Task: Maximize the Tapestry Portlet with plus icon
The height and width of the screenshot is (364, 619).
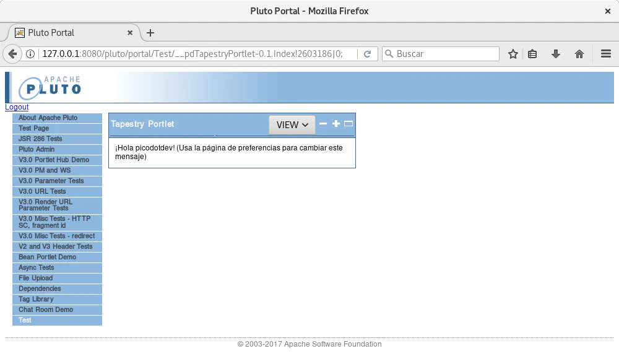Action: 336,124
